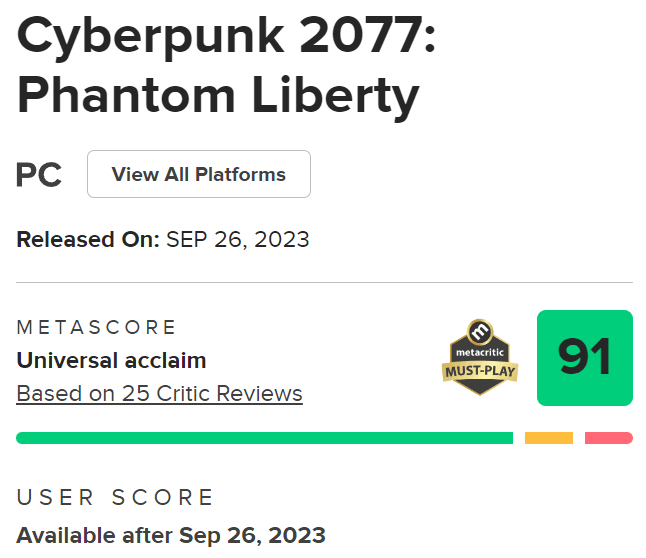Open the Based on 25 Critic Reviews link
This screenshot has height=558, width=646.
(x=159, y=393)
